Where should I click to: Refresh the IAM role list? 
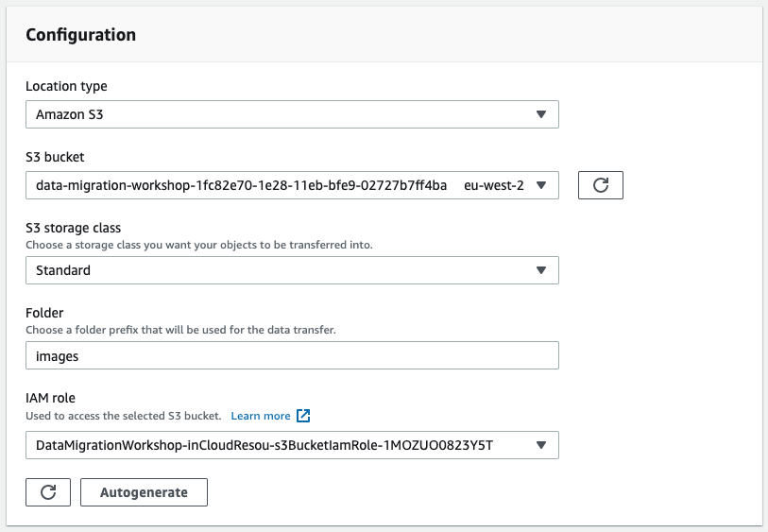coord(48,492)
